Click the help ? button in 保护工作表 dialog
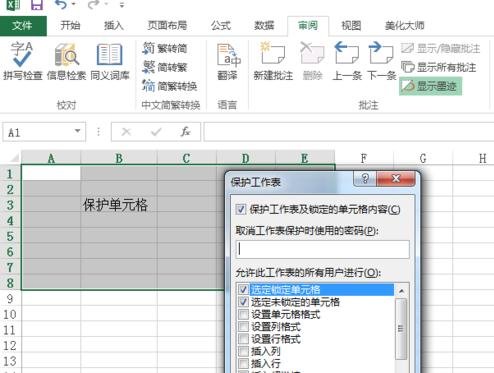This screenshot has height=373, width=494. point(365,179)
